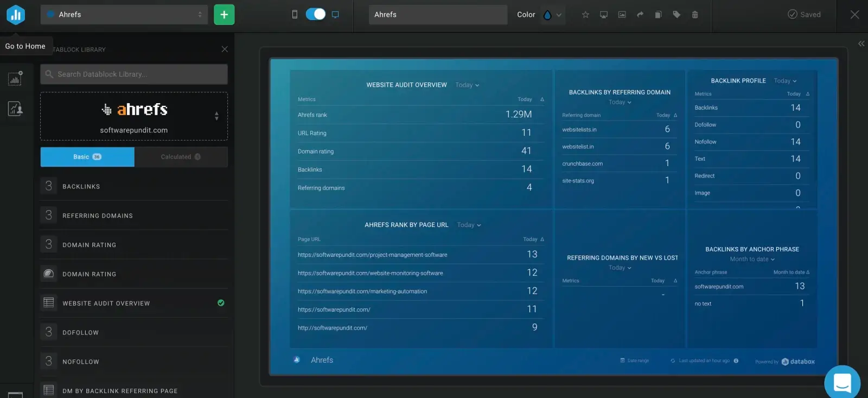The height and width of the screenshot is (398, 868).
Task: Edit the Ahrefs databoard name field
Action: tap(438, 15)
